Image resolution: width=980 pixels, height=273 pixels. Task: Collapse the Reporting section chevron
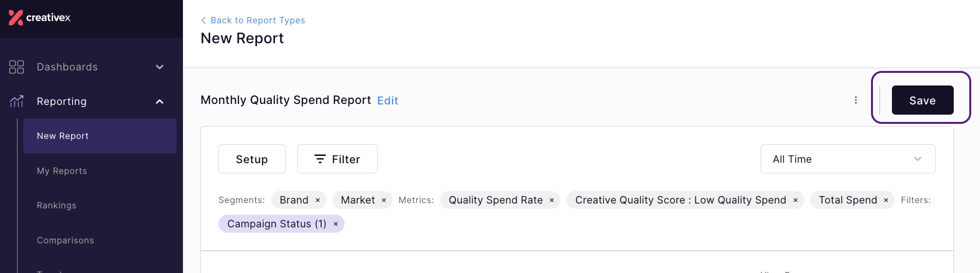point(160,102)
